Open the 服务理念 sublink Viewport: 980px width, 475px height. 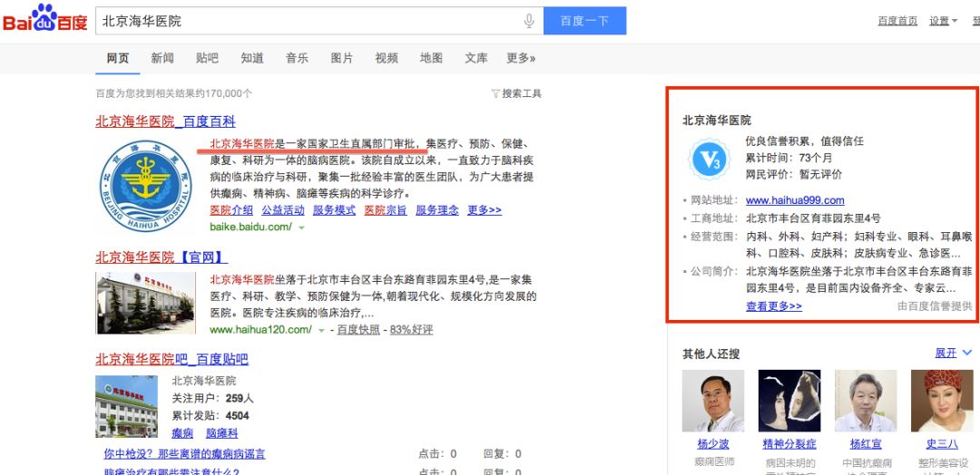click(436, 210)
